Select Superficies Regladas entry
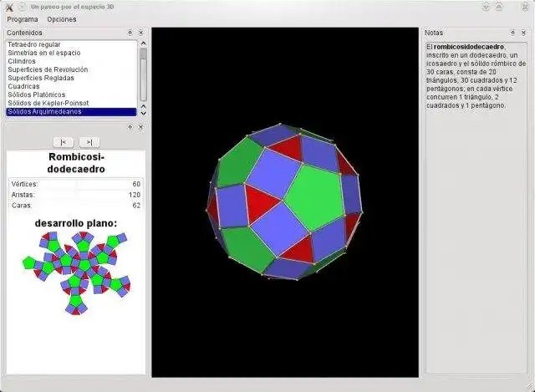Image resolution: width=535 pixels, height=392 pixels. pos(71,78)
